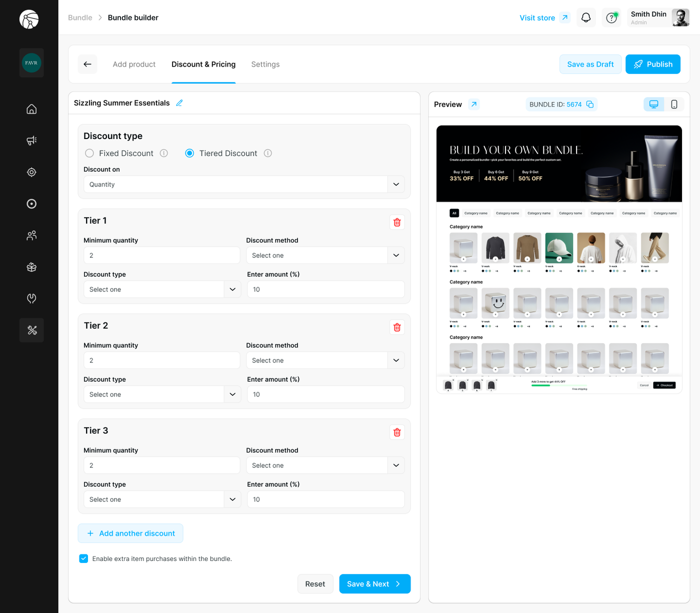
Task: Open Tier 2 Discount type dropdown
Action: (x=162, y=394)
